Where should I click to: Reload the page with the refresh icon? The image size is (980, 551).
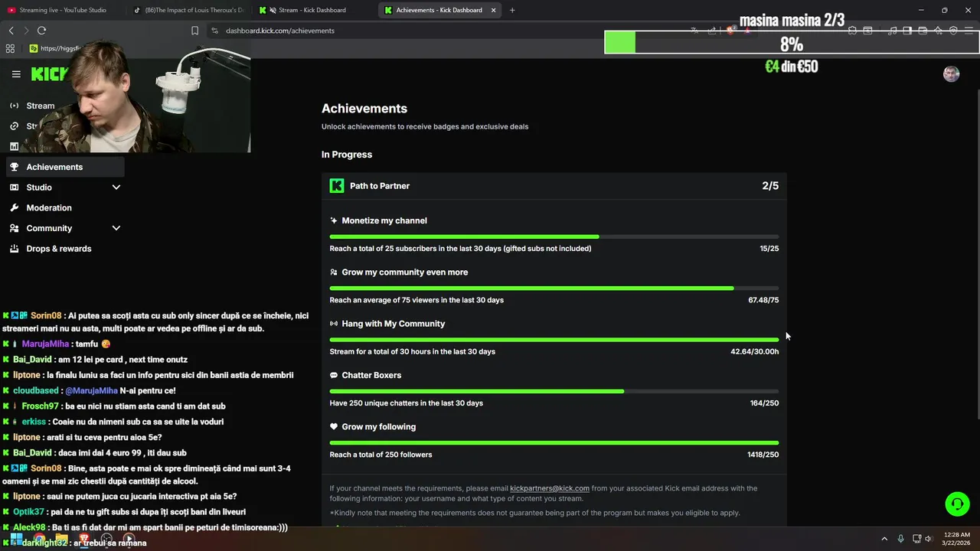point(41,31)
